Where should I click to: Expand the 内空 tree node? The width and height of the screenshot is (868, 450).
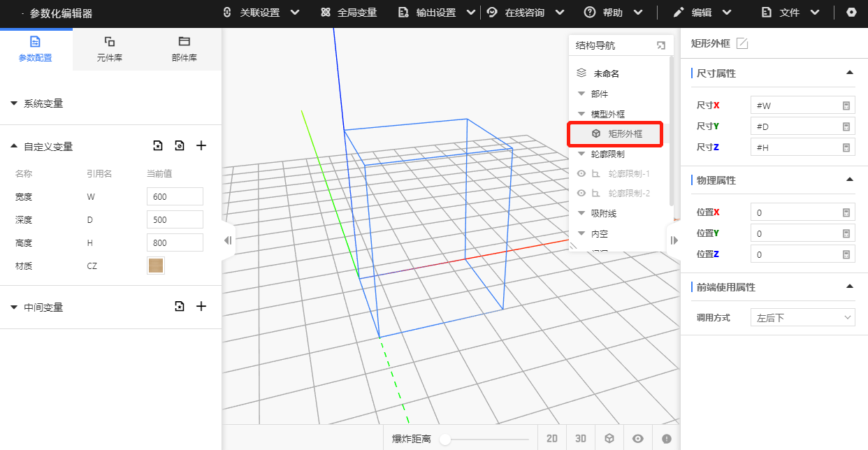point(581,234)
